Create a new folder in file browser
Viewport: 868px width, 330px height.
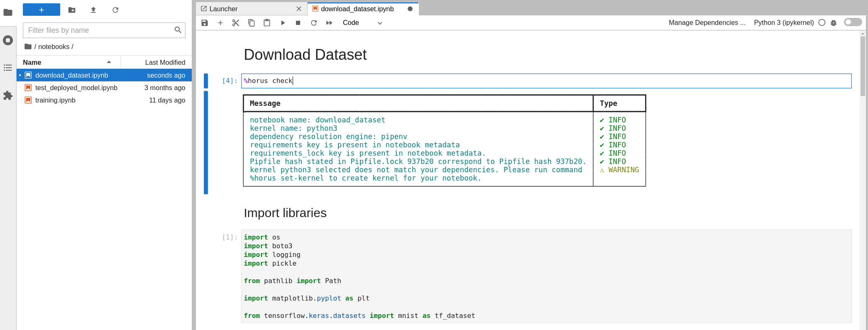(72, 10)
